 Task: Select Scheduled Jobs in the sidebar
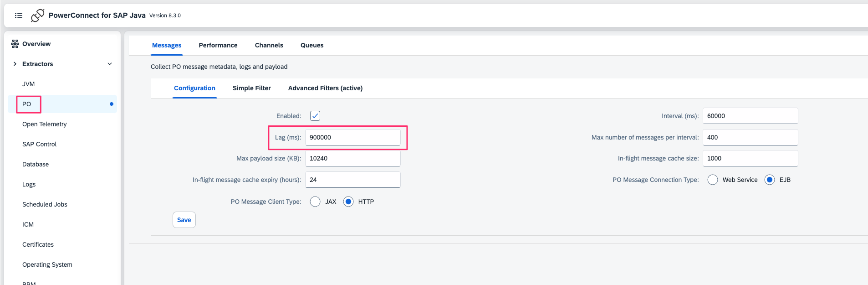(45, 204)
